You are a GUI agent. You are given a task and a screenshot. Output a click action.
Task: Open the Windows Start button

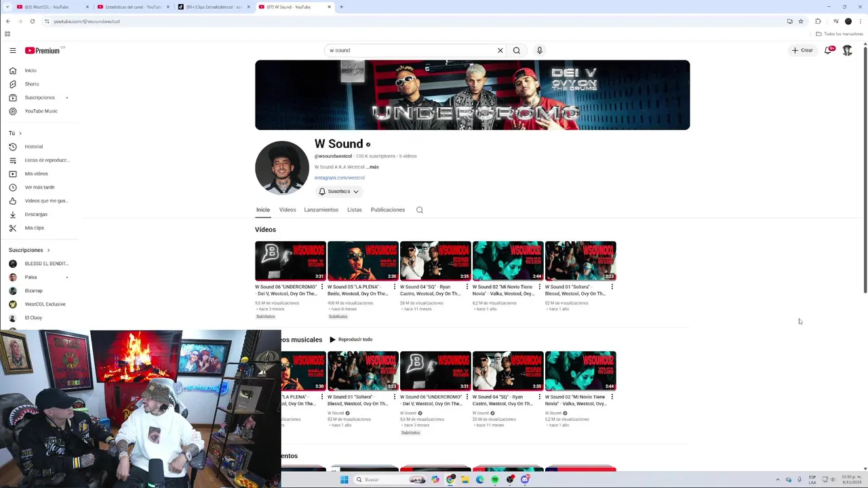click(344, 480)
